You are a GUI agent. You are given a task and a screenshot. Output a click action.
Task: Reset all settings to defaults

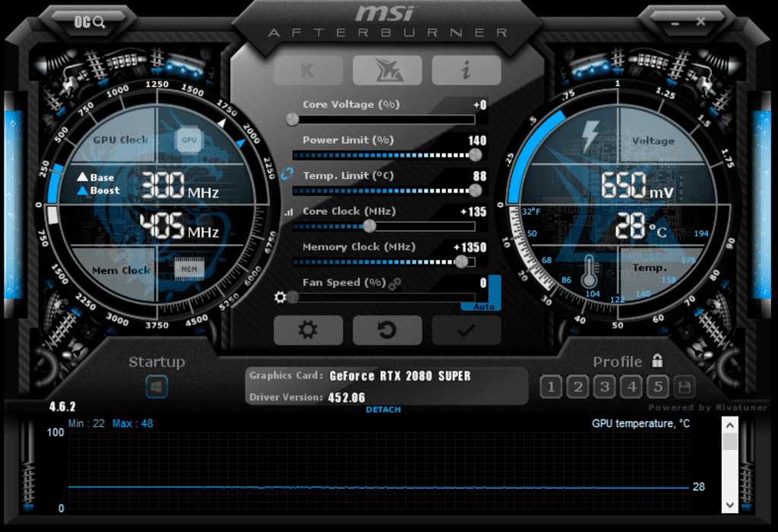387,331
